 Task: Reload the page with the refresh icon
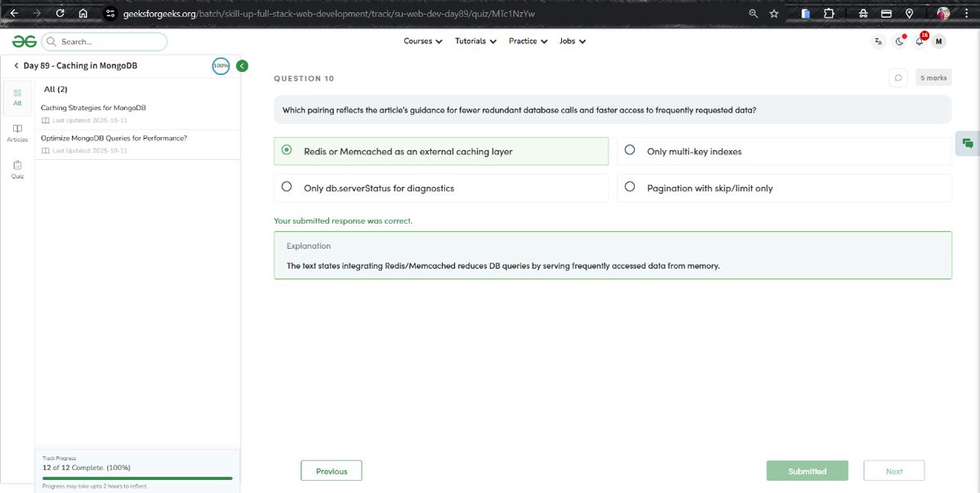pyautogui.click(x=60, y=14)
